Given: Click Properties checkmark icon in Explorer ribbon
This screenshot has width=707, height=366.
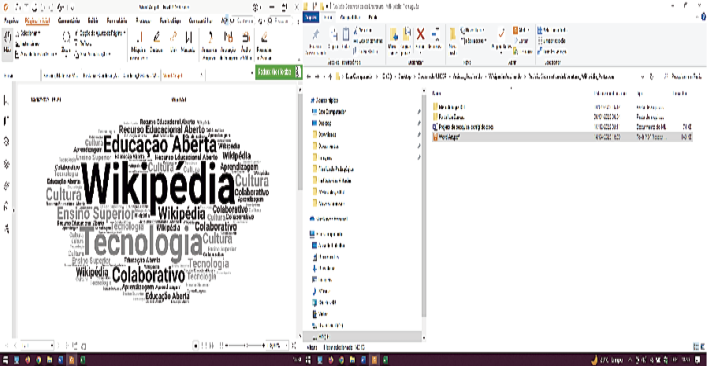Looking at the screenshot, I should point(501,38).
